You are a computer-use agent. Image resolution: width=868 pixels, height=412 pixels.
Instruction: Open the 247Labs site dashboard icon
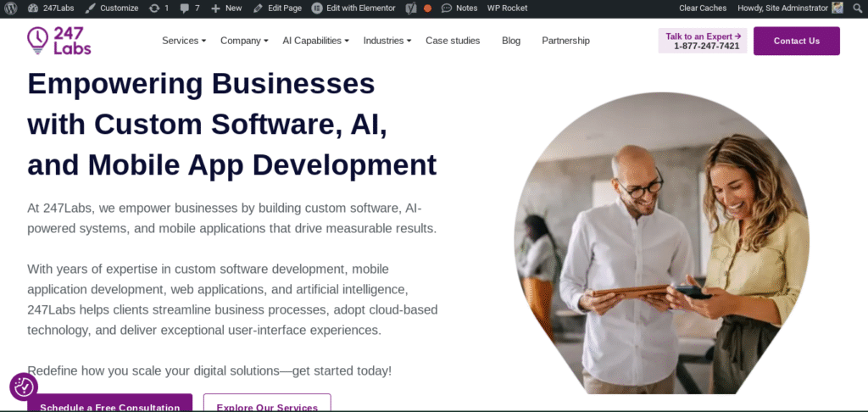(33, 8)
